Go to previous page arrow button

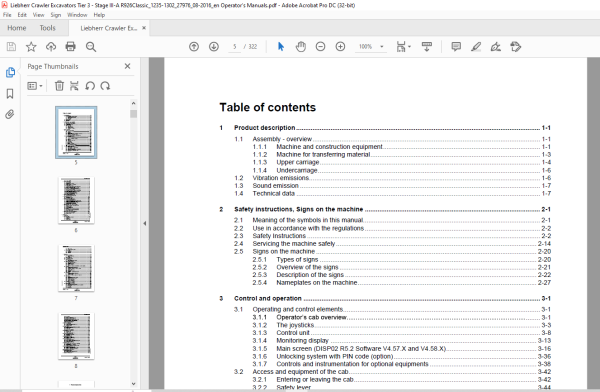pos(194,47)
